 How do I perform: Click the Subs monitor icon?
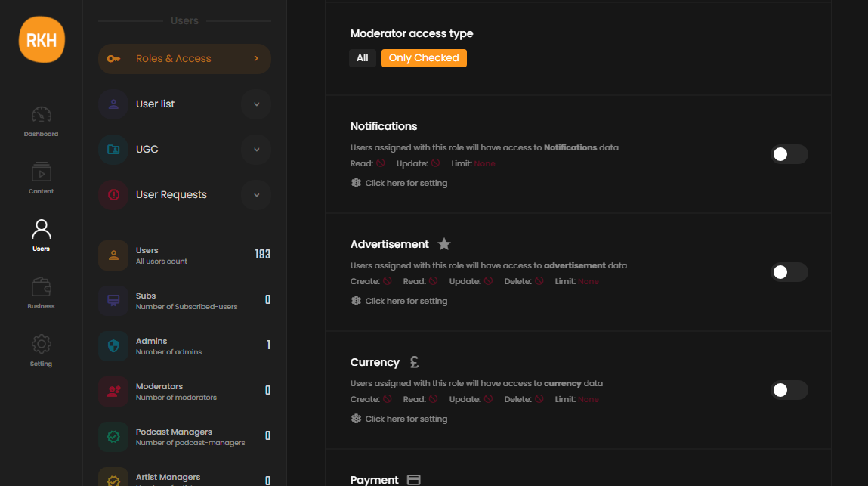(113, 301)
